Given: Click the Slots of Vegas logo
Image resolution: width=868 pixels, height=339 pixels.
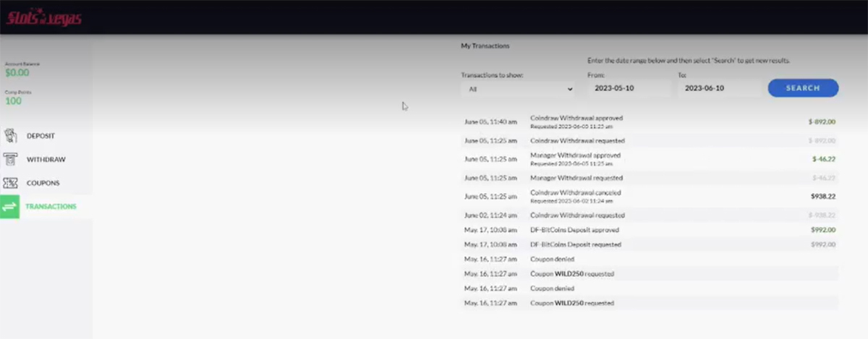Looking at the screenshot, I should coord(44,18).
